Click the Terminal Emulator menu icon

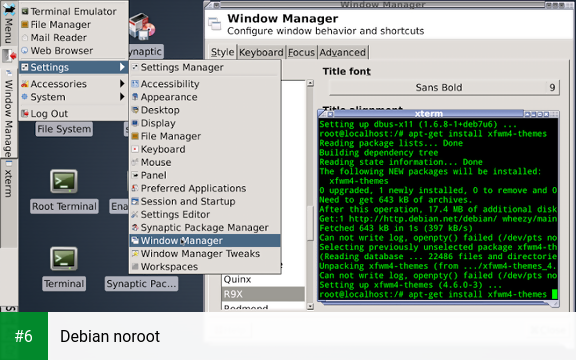pyautogui.click(x=25, y=11)
